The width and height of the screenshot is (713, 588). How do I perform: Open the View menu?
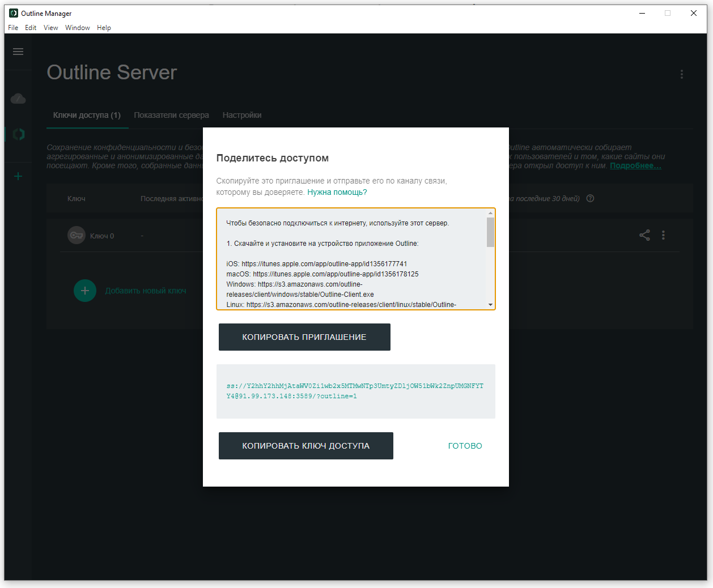[x=51, y=28]
